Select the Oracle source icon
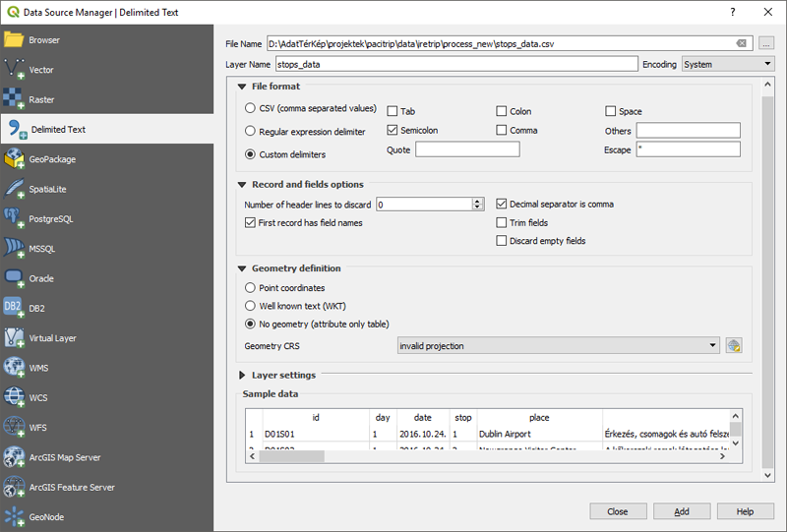Viewport: 787px width, 532px height. tap(14, 278)
